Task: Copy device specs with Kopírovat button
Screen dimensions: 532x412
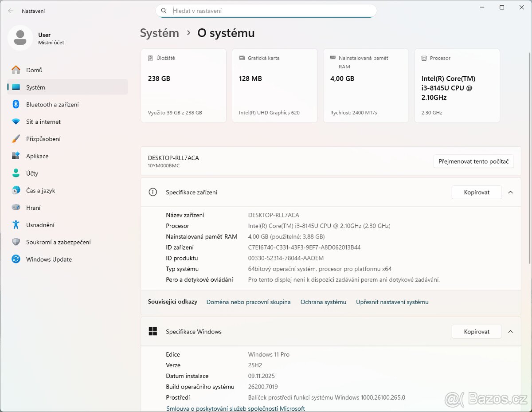Action: (x=477, y=192)
